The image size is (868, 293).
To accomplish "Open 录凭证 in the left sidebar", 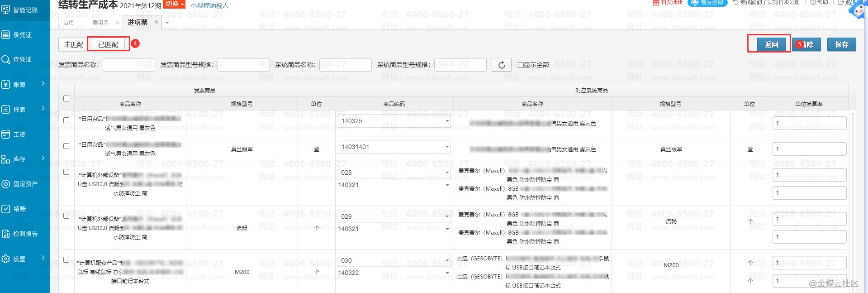I will click(x=22, y=35).
